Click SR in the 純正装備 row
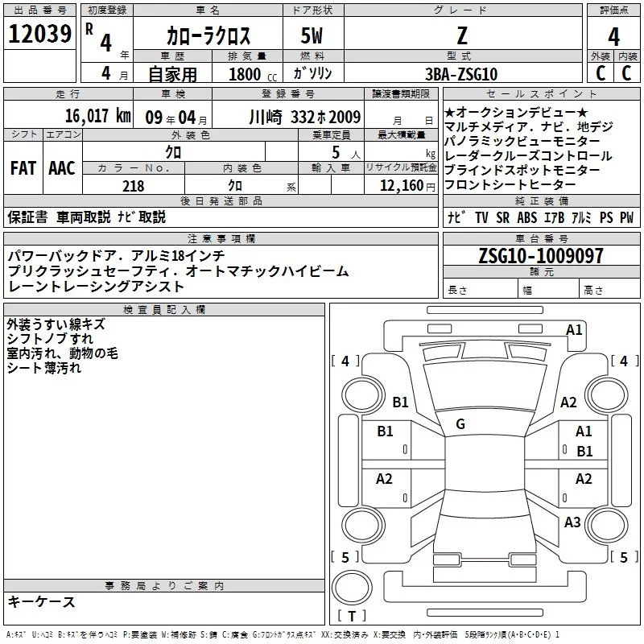644x644 pixels. pyautogui.click(x=502, y=217)
